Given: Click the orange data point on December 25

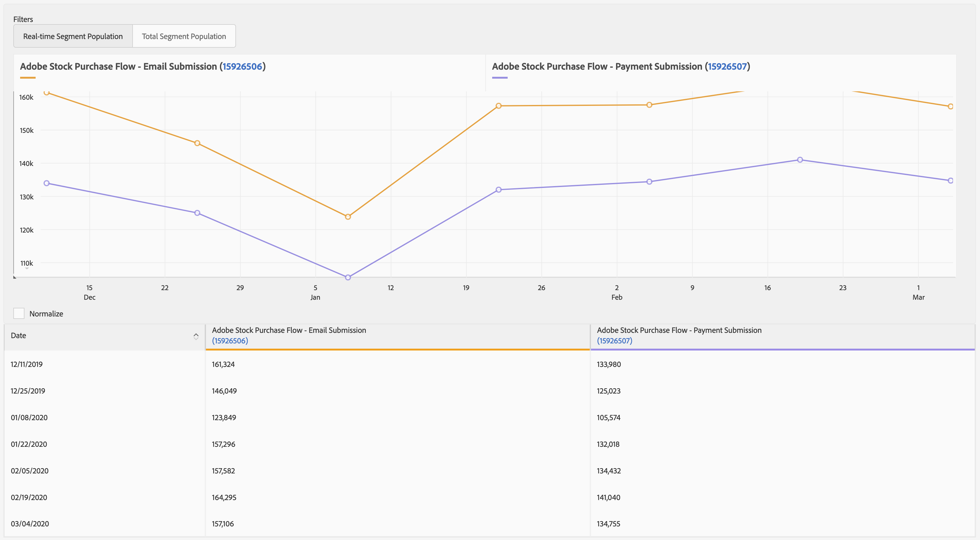Looking at the screenshot, I should 197,143.
